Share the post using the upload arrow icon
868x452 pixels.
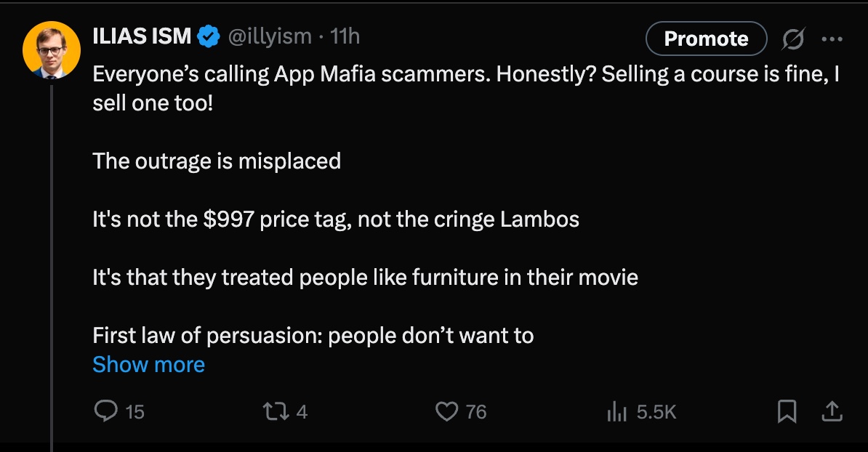coord(832,411)
